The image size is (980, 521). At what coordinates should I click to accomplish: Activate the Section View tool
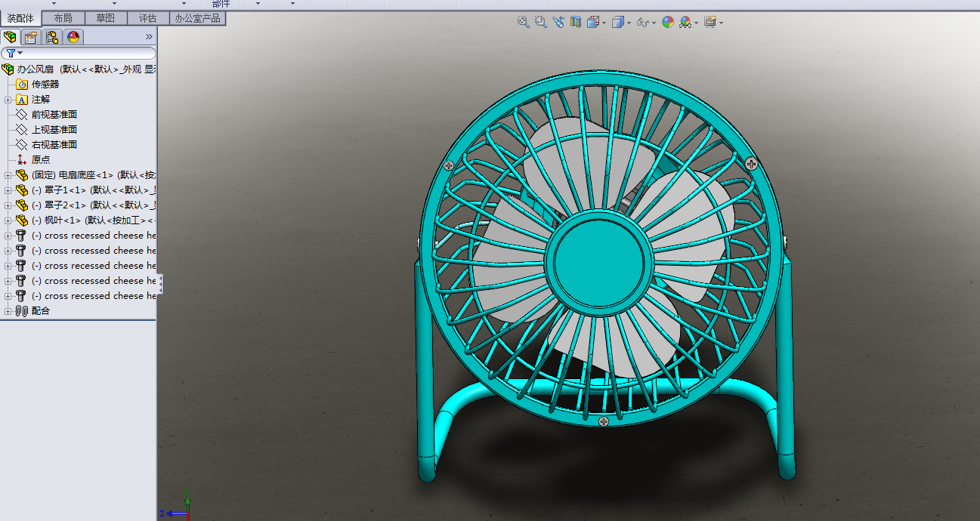click(x=576, y=23)
